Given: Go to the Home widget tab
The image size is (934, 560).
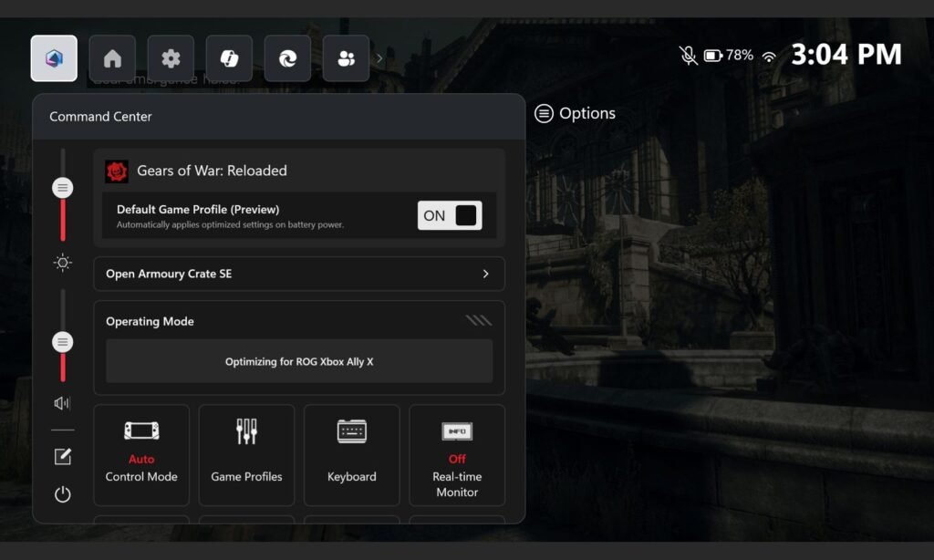Looking at the screenshot, I should 112,58.
